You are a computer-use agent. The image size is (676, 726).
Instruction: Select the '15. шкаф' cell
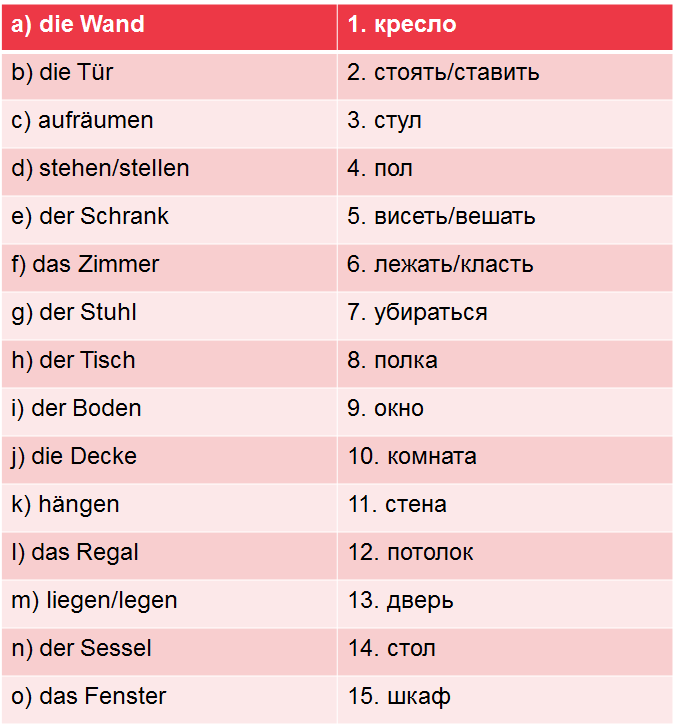505,697
